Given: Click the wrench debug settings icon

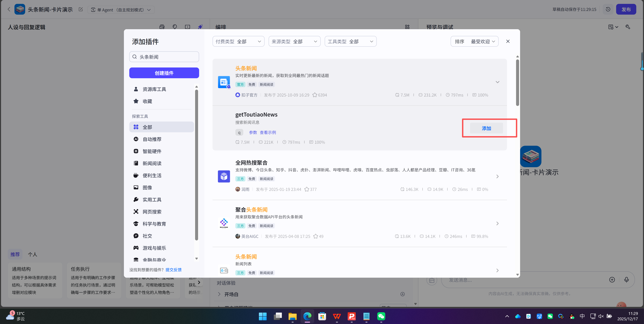Looking at the screenshot, I should click(628, 27).
